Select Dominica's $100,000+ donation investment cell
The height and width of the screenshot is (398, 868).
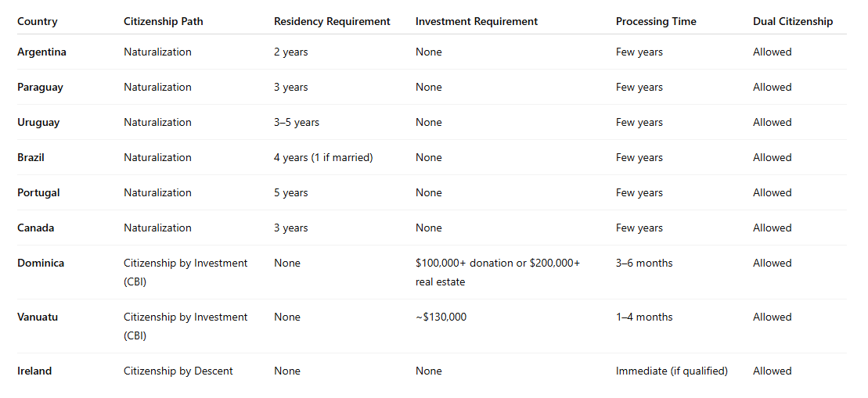[498, 272]
